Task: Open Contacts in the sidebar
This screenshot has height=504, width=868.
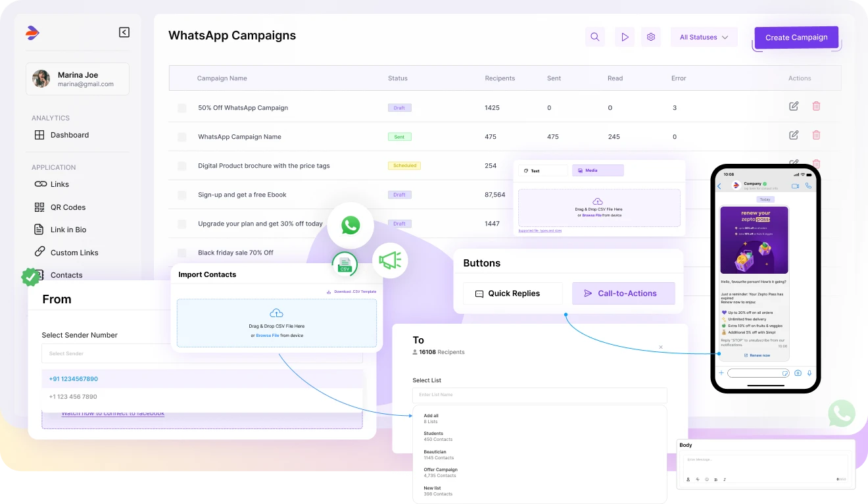Action: coord(66,275)
